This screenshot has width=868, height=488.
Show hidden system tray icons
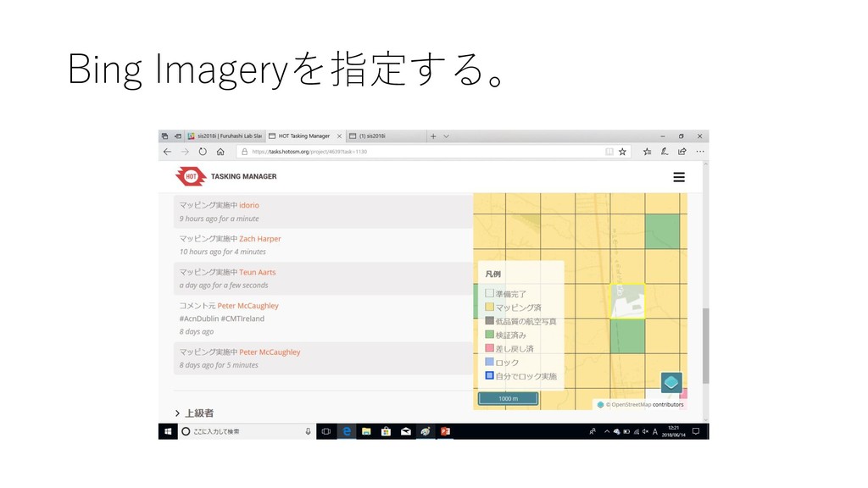(607, 431)
